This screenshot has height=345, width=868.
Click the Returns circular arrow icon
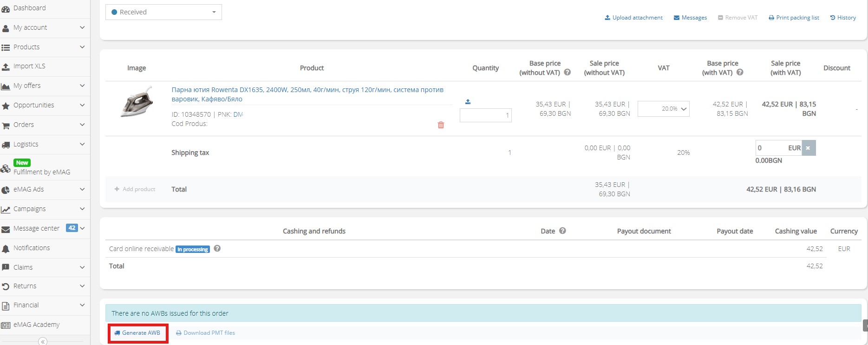(x=6, y=286)
